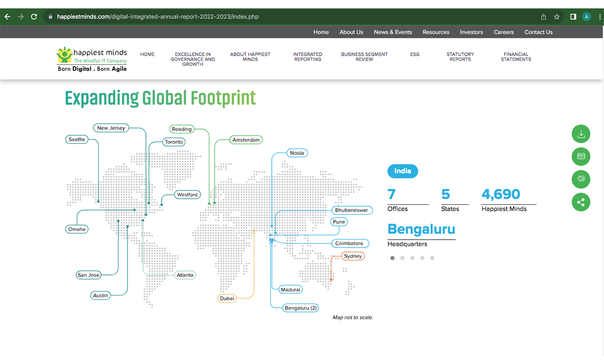This screenshot has width=604, height=364.
Task: Open News & Events link
Action: click(x=393, y=32)
